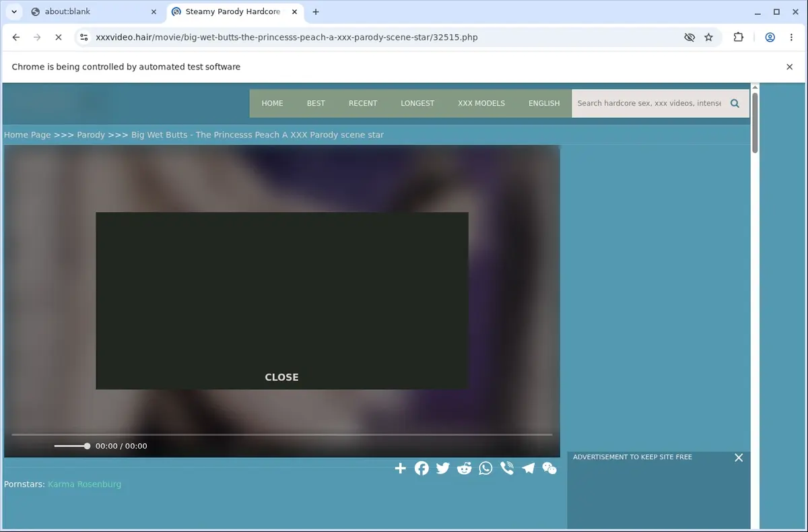Share the page via WhatsApp
The width and height of the screenshot is (808, 532).
[485, 468]
